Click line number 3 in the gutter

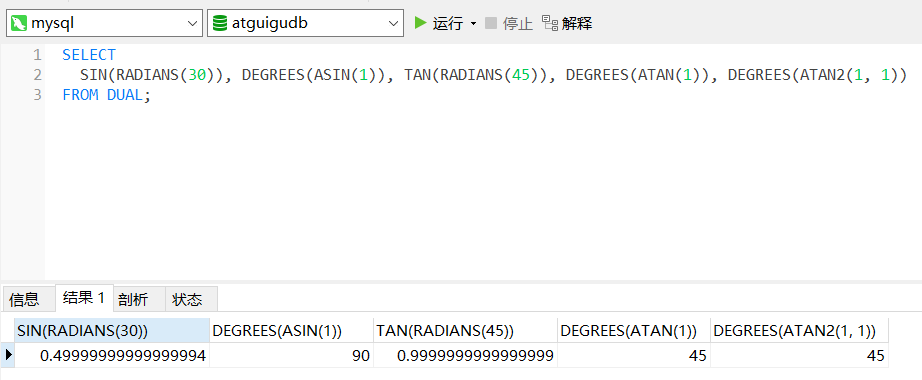[x=38, y=95]
